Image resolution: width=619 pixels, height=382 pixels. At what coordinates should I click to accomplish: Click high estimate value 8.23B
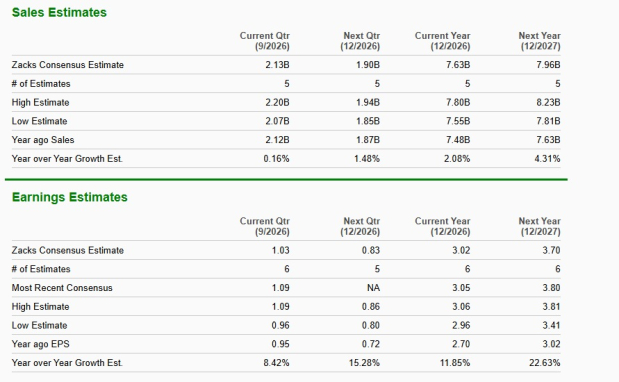point(548,103)
